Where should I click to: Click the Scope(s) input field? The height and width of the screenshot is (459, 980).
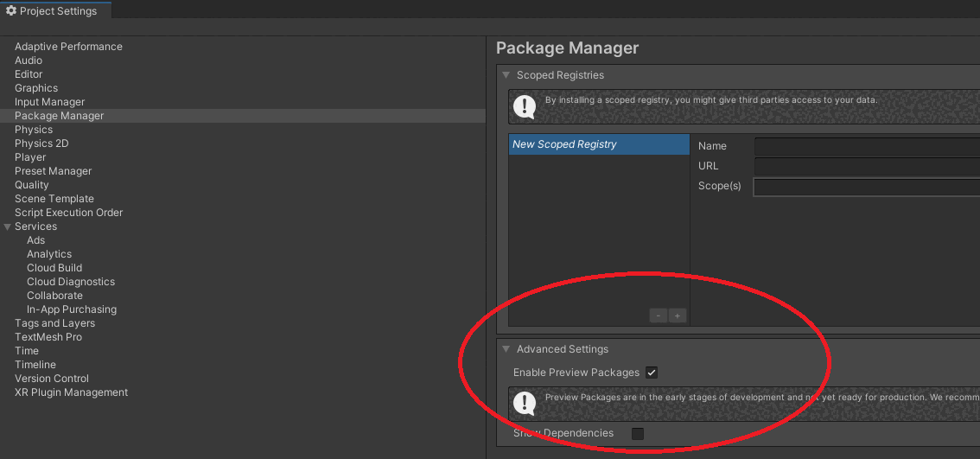pyautogui.click(x=867, y=187)
